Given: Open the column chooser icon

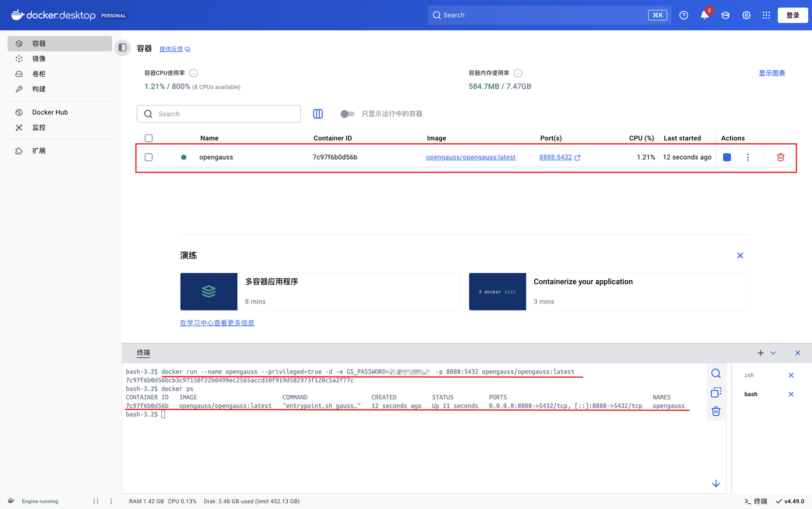Looking at the screenshot, I should [x=318, y=114].
